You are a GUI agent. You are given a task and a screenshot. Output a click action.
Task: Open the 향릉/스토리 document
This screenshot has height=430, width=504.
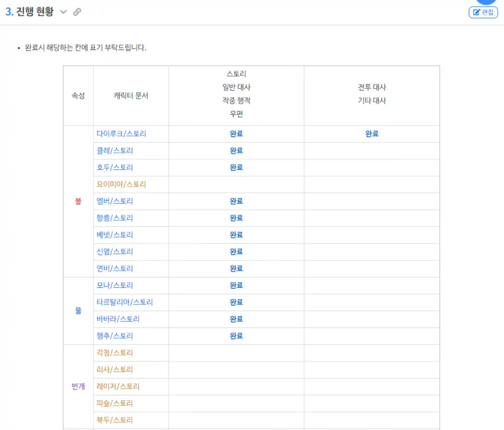(114, 218)
